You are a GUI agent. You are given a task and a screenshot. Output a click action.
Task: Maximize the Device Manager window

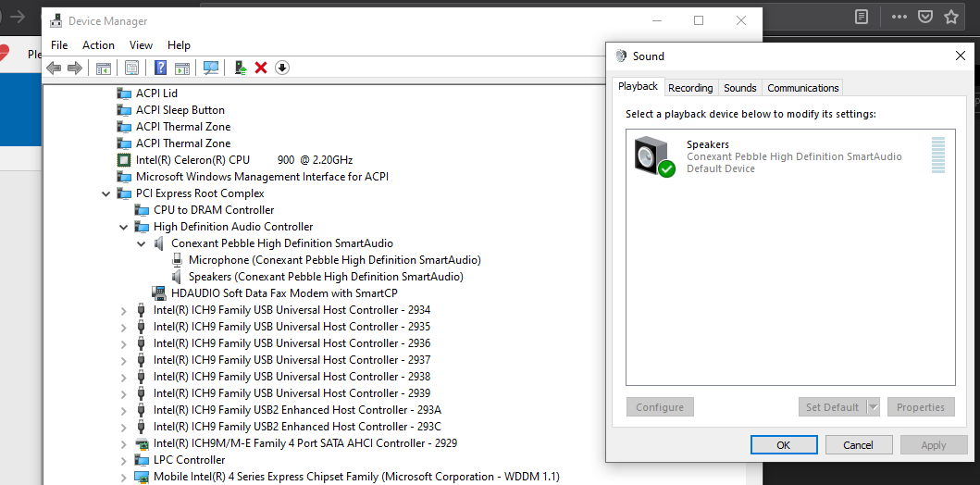click(x=699, y=20)
